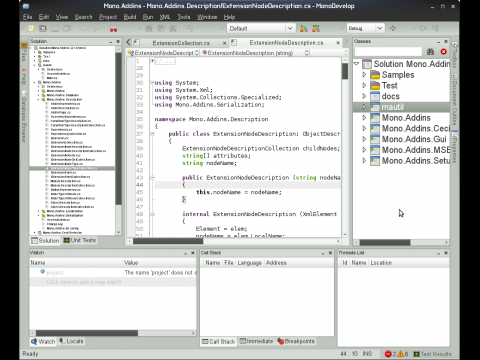The image size is (480, 360).
Task: Open the File menu
Action: pos(28,17)
